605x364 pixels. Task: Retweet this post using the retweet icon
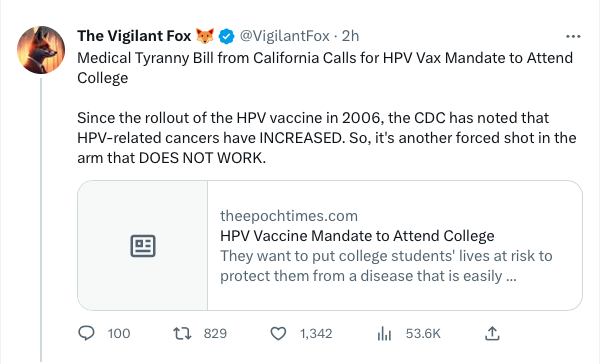[x=182, y=333]
